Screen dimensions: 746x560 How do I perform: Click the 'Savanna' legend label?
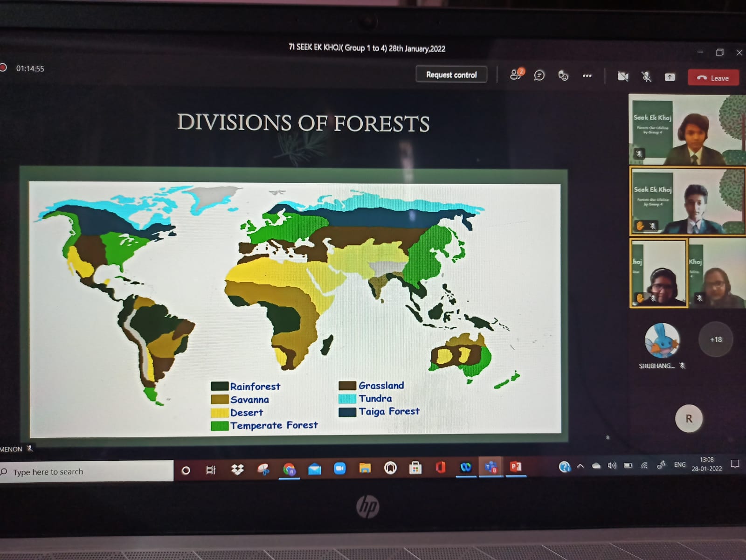(249, 400)
